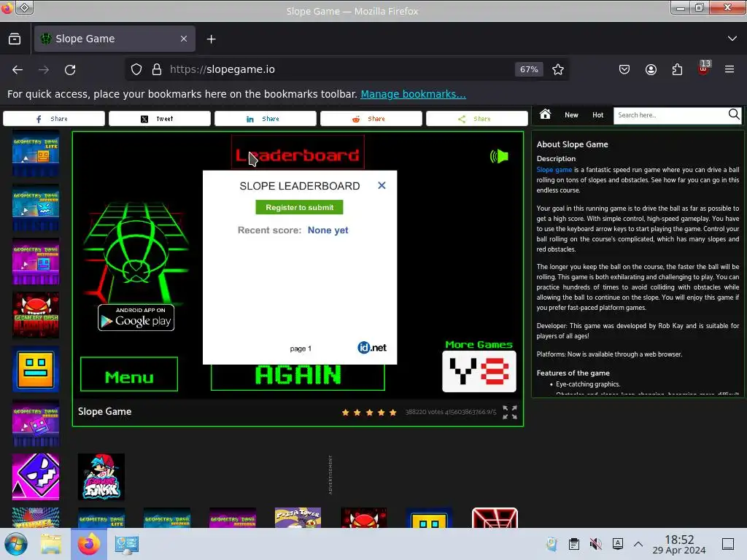Screen dimensions: 747x560
Task: Bookmark this page with star icon
Action: tap(558, 69)
